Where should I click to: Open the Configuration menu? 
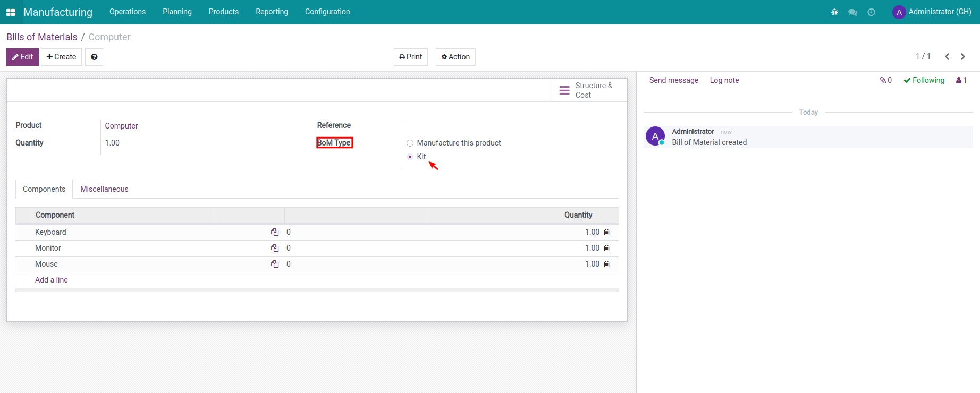[x=327, y=12]
